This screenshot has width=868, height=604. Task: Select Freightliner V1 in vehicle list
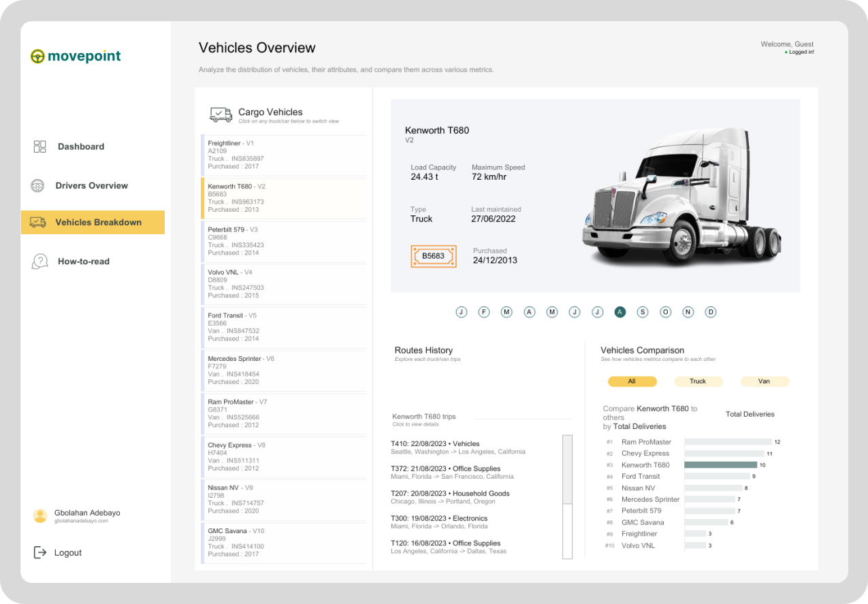click(285, 155)
